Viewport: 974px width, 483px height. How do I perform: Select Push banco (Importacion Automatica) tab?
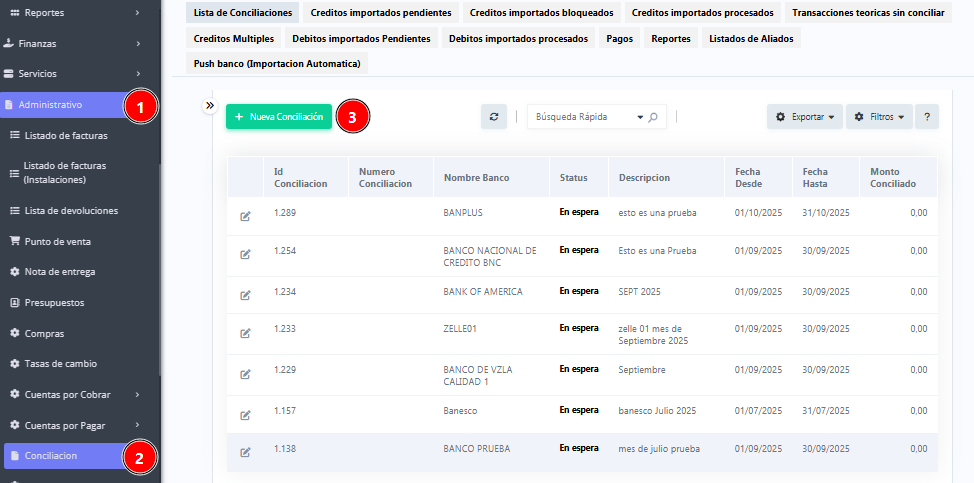277,63
